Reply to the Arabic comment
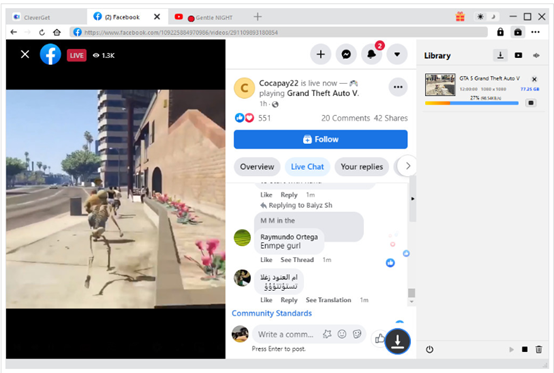This screenshot has width=554, height=373. tap(289, 300)
